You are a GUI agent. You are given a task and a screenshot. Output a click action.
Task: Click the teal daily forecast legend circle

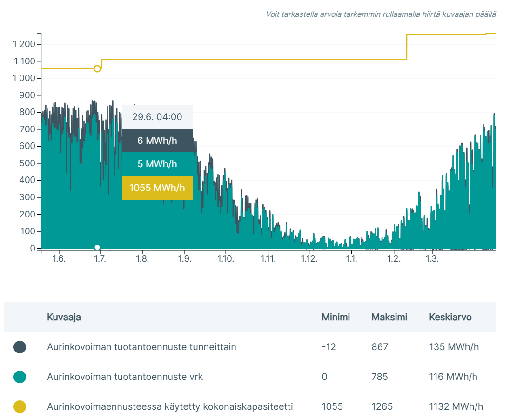coord(20,377)
